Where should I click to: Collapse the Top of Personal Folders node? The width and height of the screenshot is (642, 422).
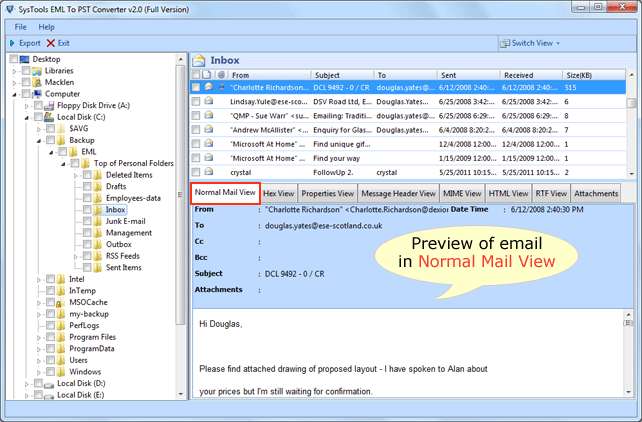[63, 164]
